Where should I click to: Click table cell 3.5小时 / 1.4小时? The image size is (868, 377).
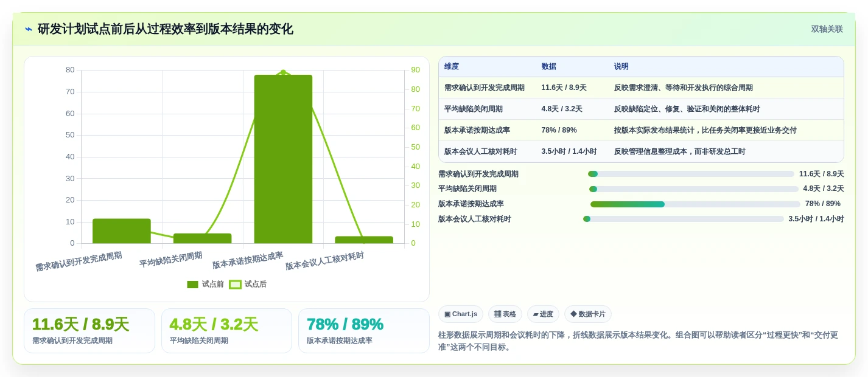569,151
